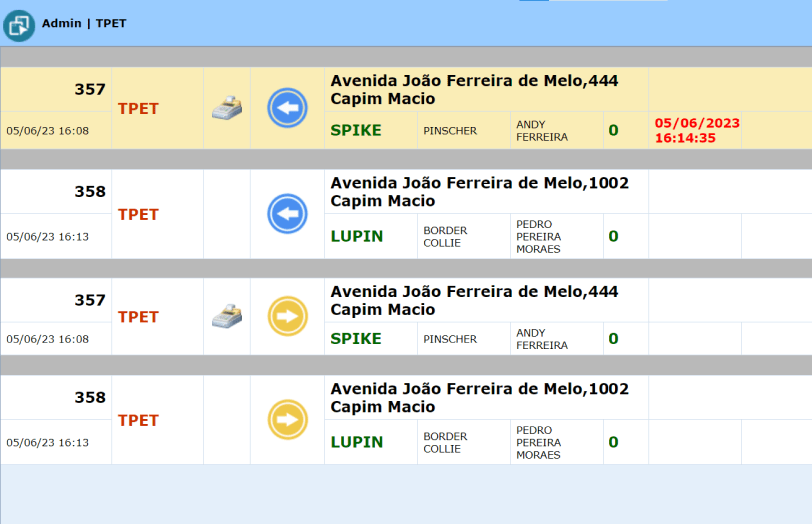This screenshot has width=812, height=524.
Task: Select the Admin | TPET header label
Action: 84,23
